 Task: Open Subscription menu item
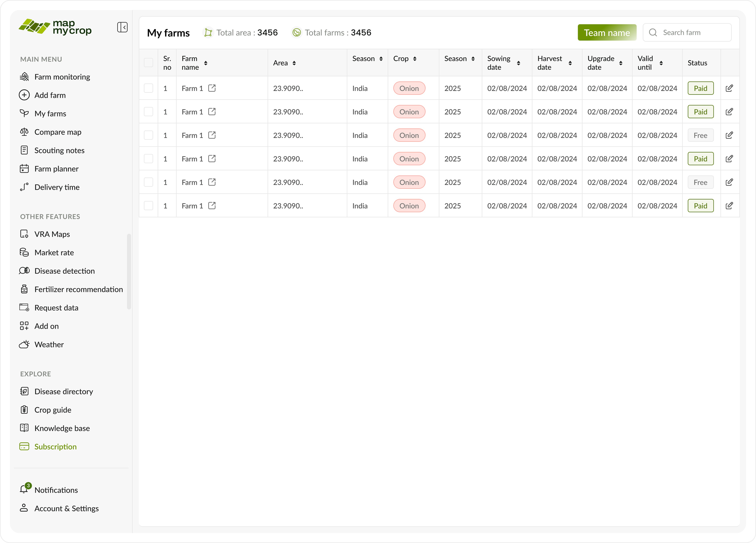55,446
